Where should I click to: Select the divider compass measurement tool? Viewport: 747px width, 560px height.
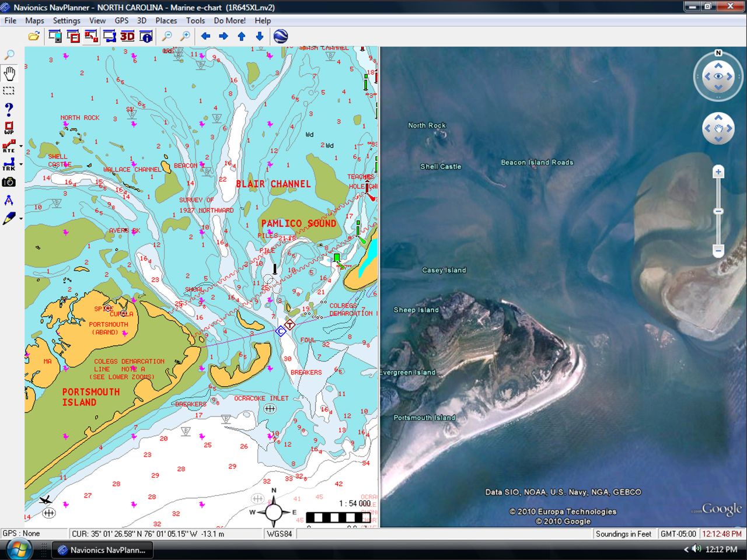coord(9,200)
